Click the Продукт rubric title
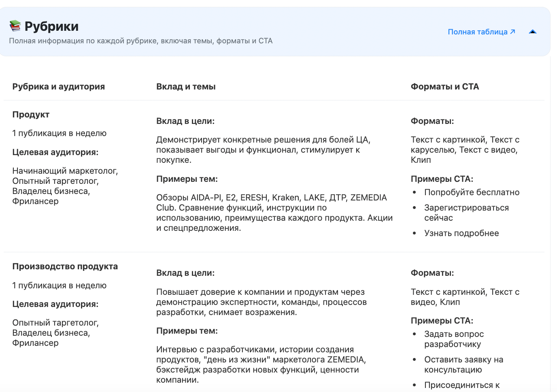This screenshot has width=557, height=392. 31,115
